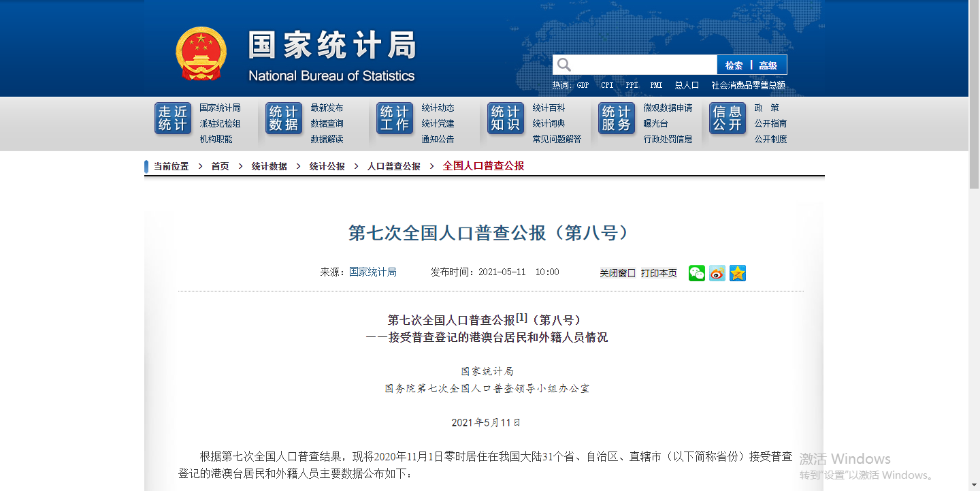Share the bulletin via WeChat icon
The width and height of the screenshot is (980, 491).
pyautogui.click(x=696, y=273)
